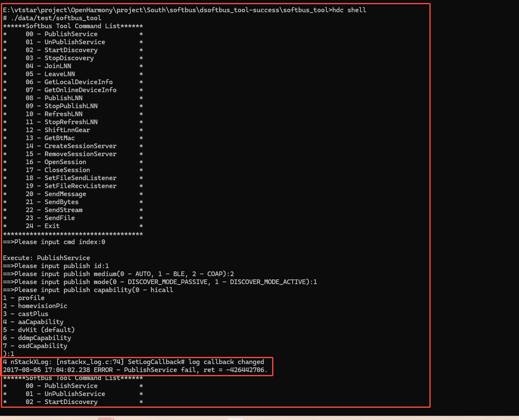This screenshot has height=420, width=519.
Task: Click the 07 - GetOnlineDeviceInfo entry
Action: pos(71,90)
